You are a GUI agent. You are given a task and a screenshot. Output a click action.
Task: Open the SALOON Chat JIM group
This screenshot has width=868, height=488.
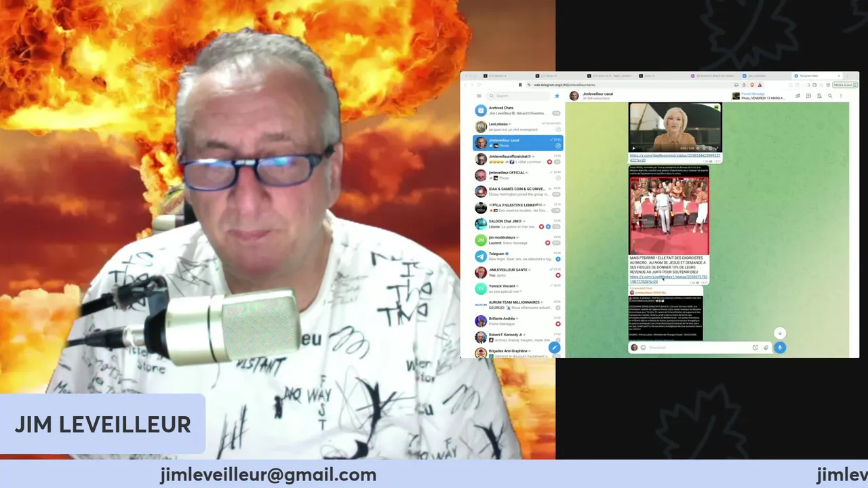(518, 224)
